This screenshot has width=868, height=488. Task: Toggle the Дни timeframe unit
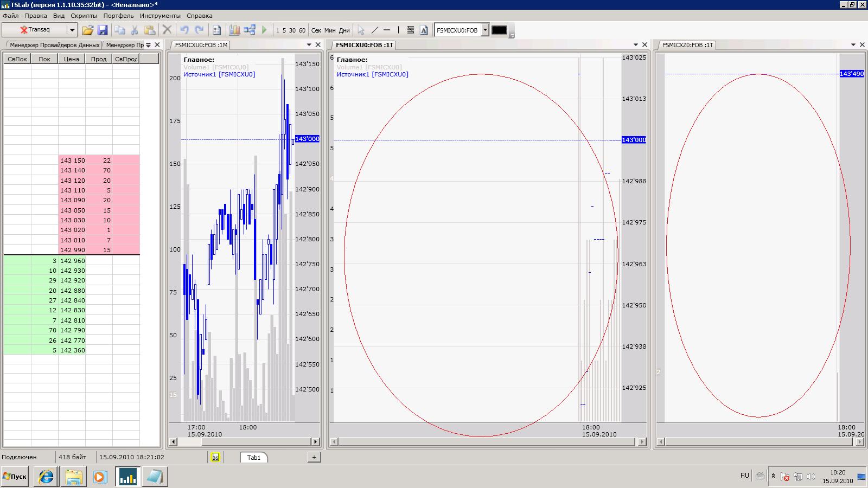point(344,30)
